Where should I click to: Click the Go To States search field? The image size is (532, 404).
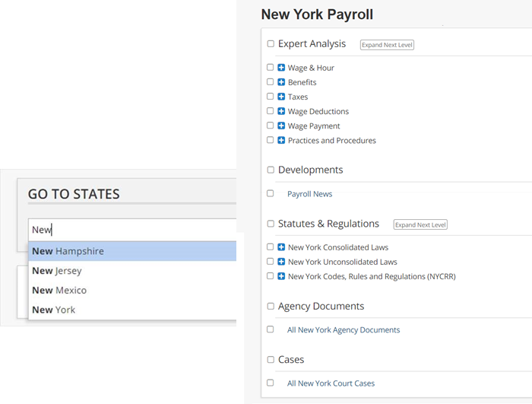131,230
